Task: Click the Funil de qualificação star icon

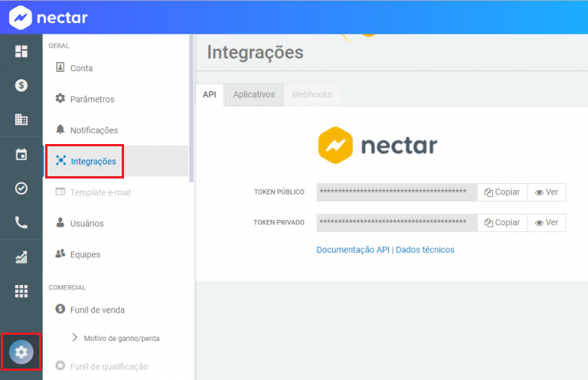Action: (x=60, y=365)
